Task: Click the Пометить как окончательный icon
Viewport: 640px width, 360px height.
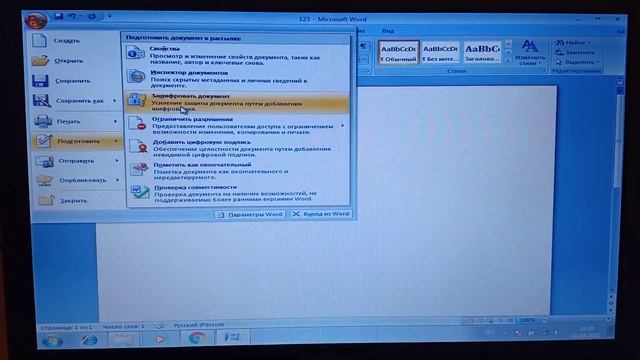Action: pyautogui.click(x=139, y=169)
